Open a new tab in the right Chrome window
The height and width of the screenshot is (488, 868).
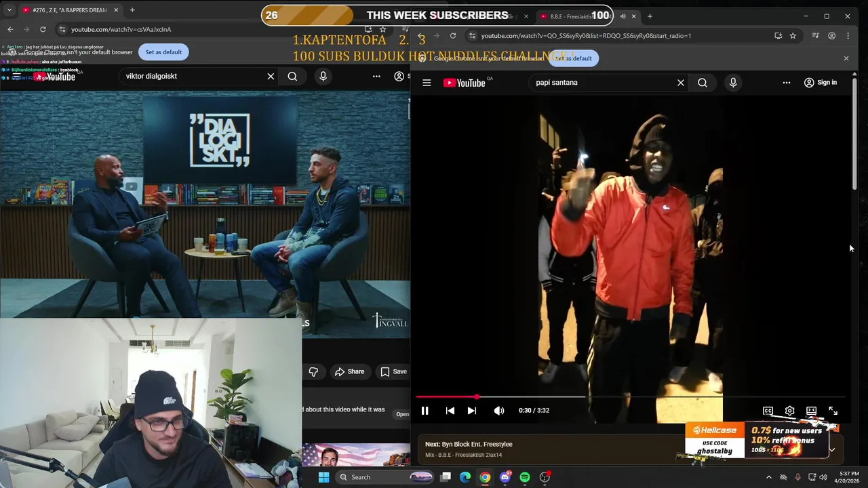click(650, 16)
